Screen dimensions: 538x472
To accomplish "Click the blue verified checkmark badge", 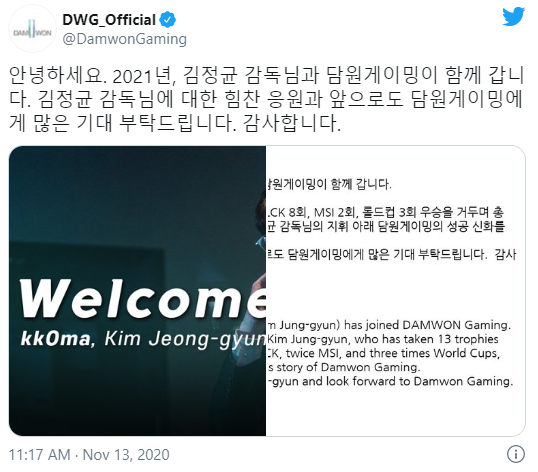I will (x=168, y=20).
